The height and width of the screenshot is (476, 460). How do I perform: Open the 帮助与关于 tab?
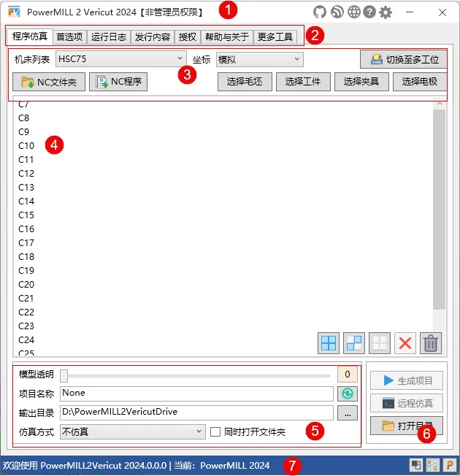click(227, 37)
